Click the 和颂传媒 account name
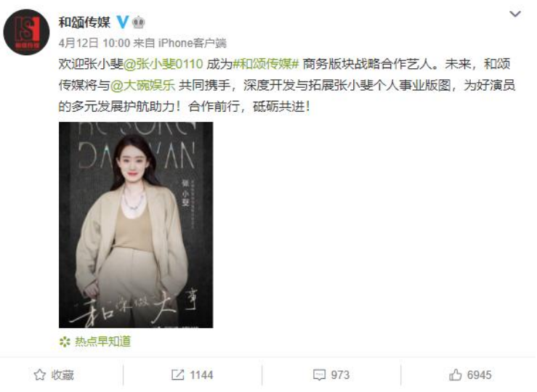 [84, 23]
